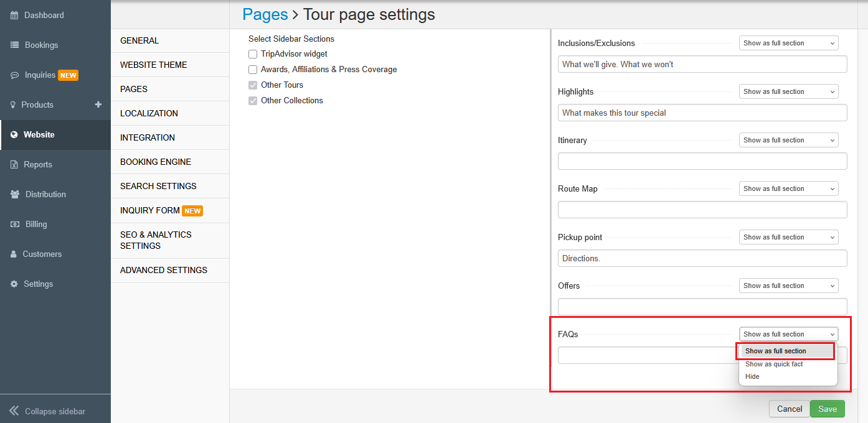Image resolution: width=868 pixels, height=423 pixels.
Task: Expand the Route Map display dropdown
Action: tap(788, 188)
